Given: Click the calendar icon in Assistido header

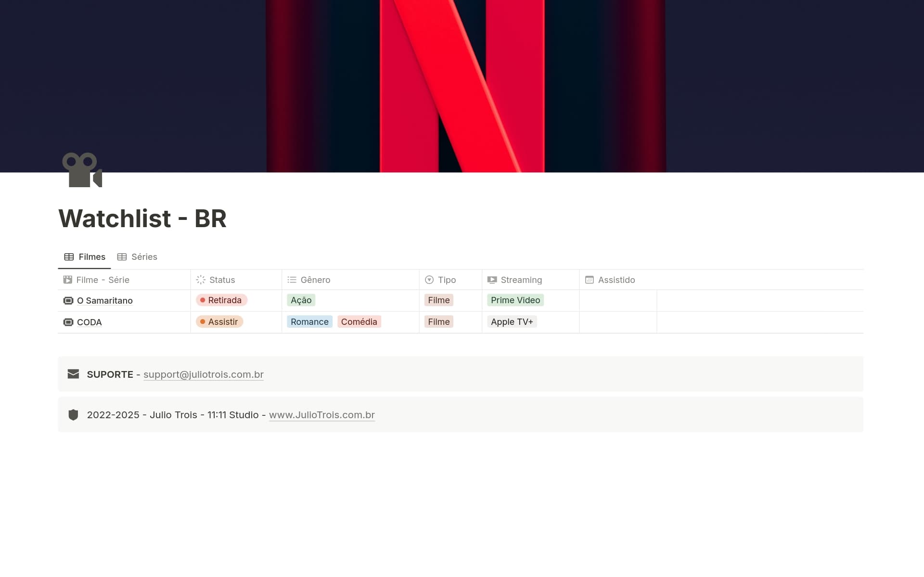Looking at the screenshot, I should [589, 280].
